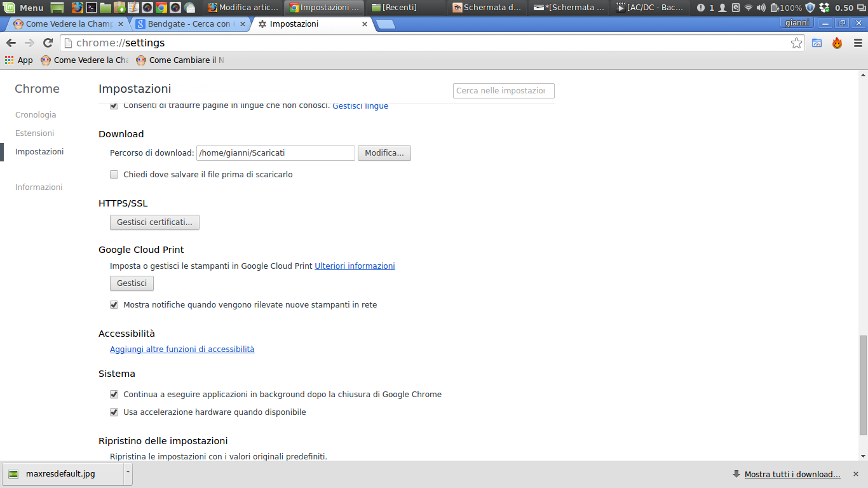
Task: Click the notifications exclamation icon in the tray
Action: 701,8
